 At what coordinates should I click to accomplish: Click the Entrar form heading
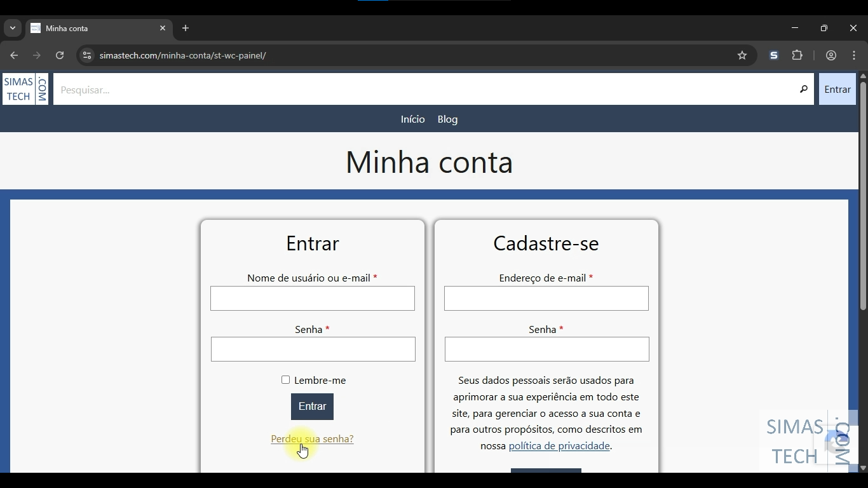[313, 243]
